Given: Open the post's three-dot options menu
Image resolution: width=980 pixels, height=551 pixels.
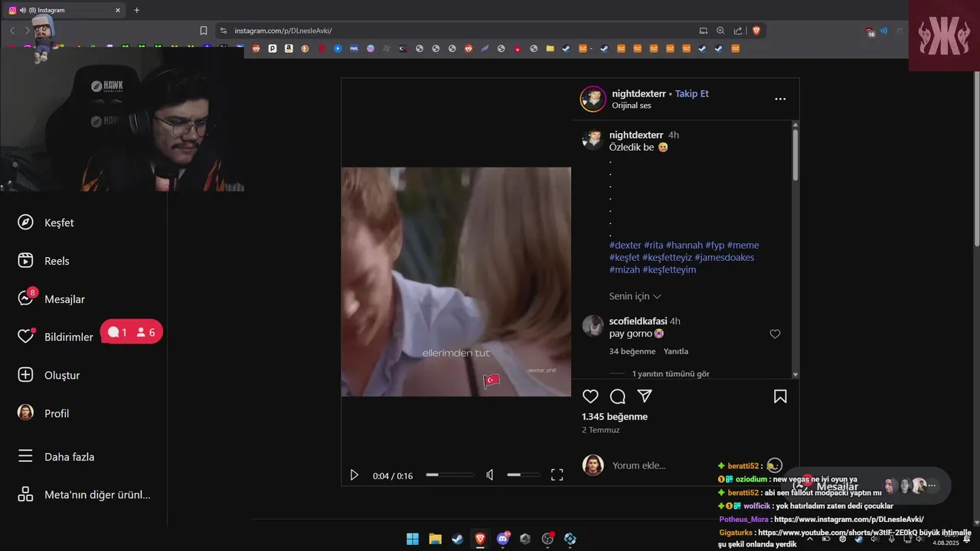Looking at the screenshot, I should (780, 99).
